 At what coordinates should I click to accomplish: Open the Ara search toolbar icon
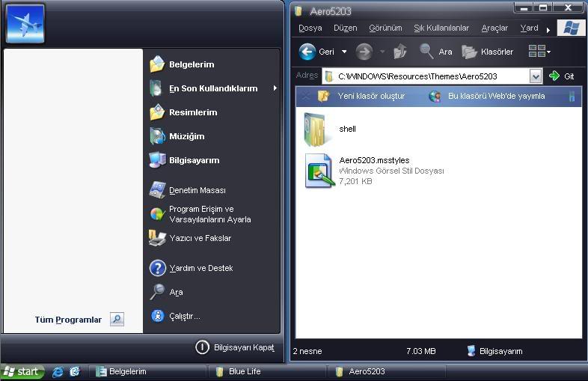(x=426, y=52)
